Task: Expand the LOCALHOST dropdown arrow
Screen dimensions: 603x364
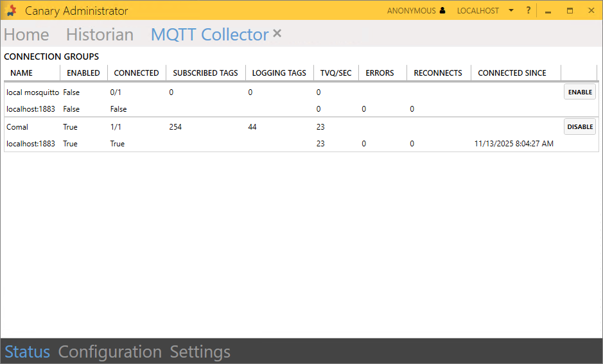Action: pos(511,11)
